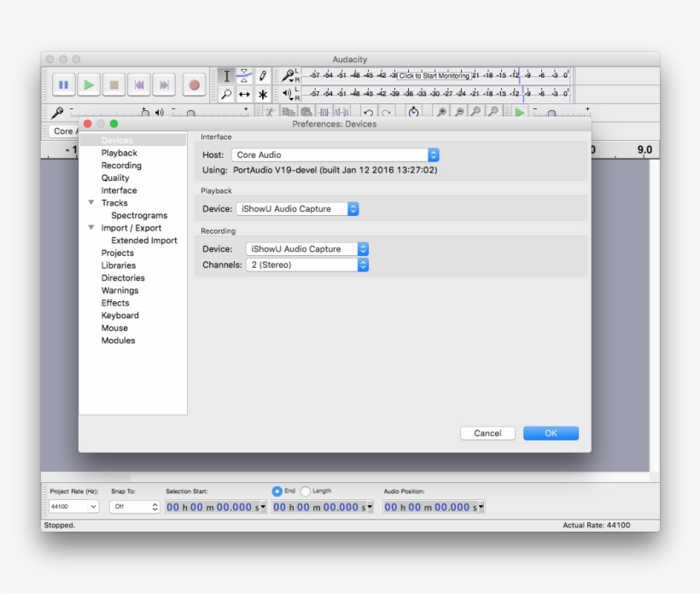
Task: Click the Cut scissors icon
Action: coord(270,112)
